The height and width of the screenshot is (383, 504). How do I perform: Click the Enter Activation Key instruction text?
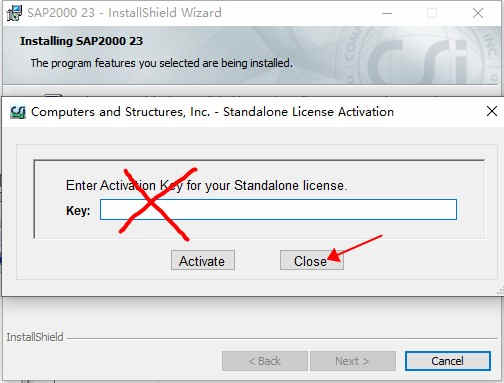(x=206, y=185)
